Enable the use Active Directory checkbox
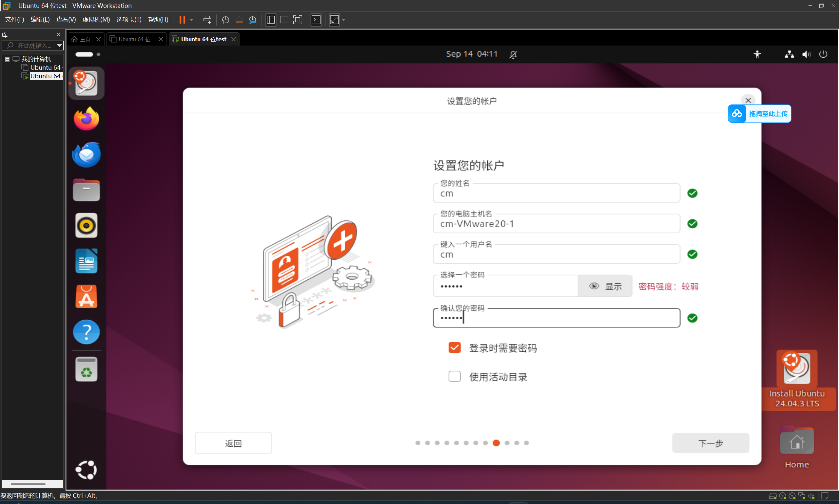The width and height of the screenshot is (839, 504). (x=454, y=376)
